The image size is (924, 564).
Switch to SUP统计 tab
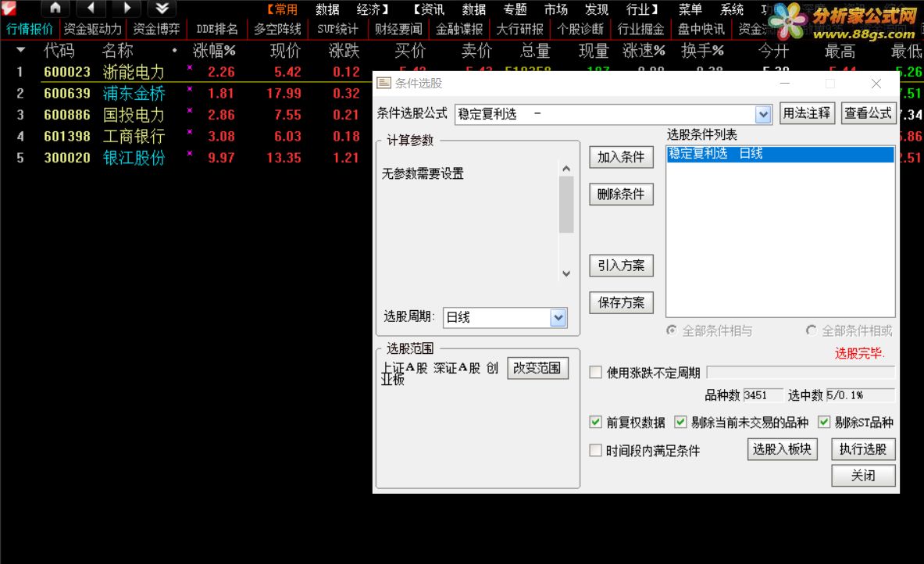(337, 29)
